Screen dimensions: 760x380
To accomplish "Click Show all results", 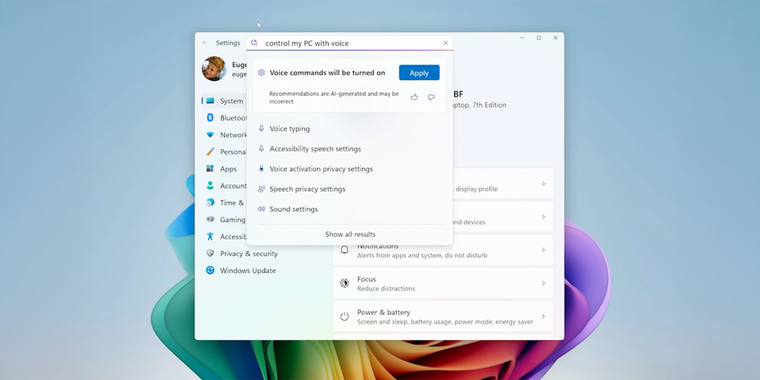I will point(350,234).
